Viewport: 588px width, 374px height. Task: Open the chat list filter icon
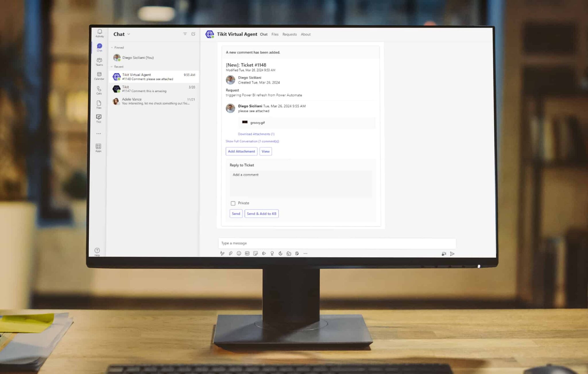(x=185, y=34)
